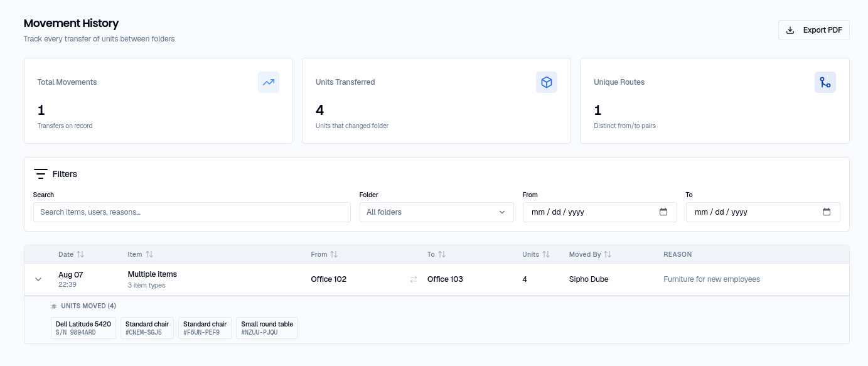Click the "UNITS MOVED (4)" label

[88, 306]
